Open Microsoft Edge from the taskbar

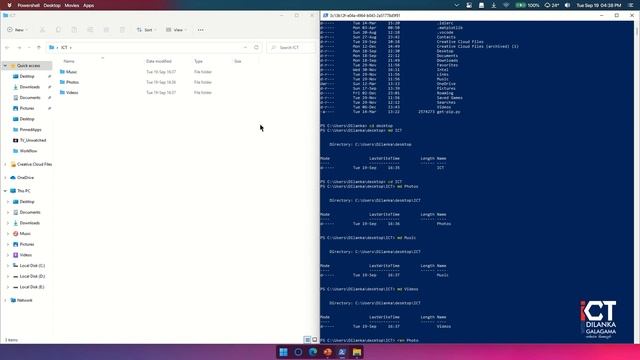click(313, 352)
